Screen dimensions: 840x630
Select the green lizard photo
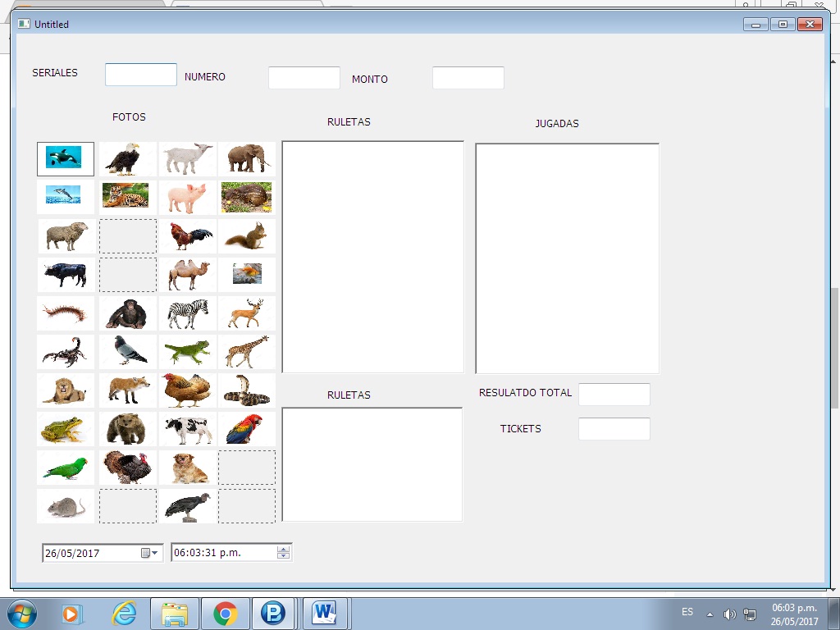[188, 351]
